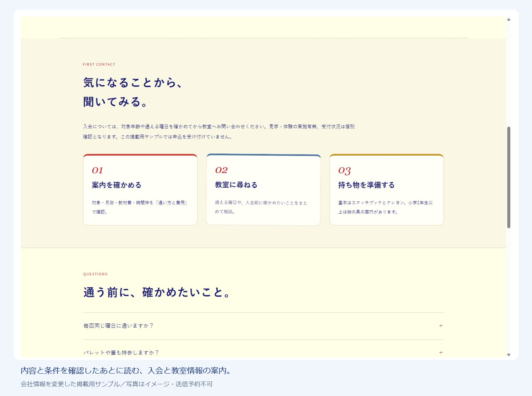532x396 pixels.
Task: Expand the 毎回同じ曜日に通いますか？ question
Action: (x=263, y=326)
